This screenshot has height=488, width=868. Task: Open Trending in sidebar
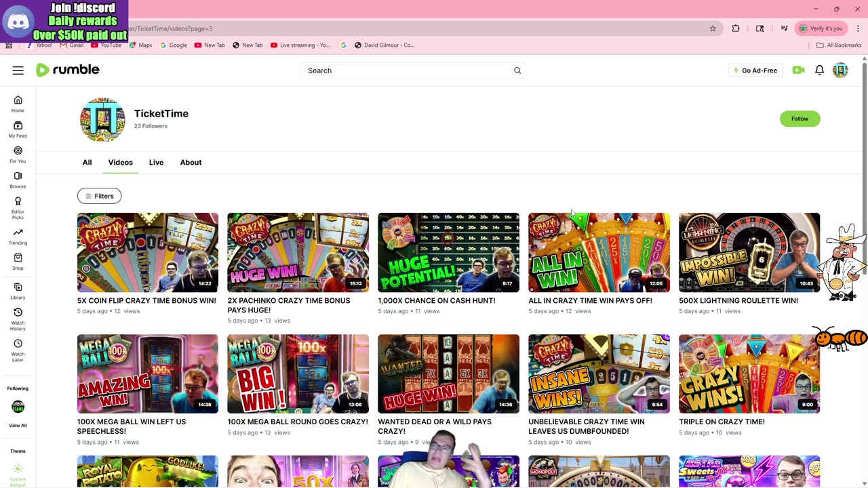coord(18,236)
